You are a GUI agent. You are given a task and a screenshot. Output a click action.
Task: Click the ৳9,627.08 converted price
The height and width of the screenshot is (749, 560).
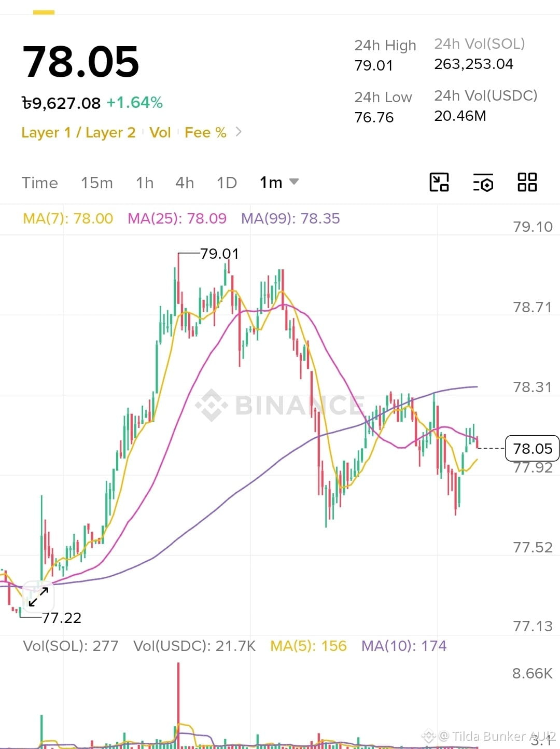pos(61,103)
